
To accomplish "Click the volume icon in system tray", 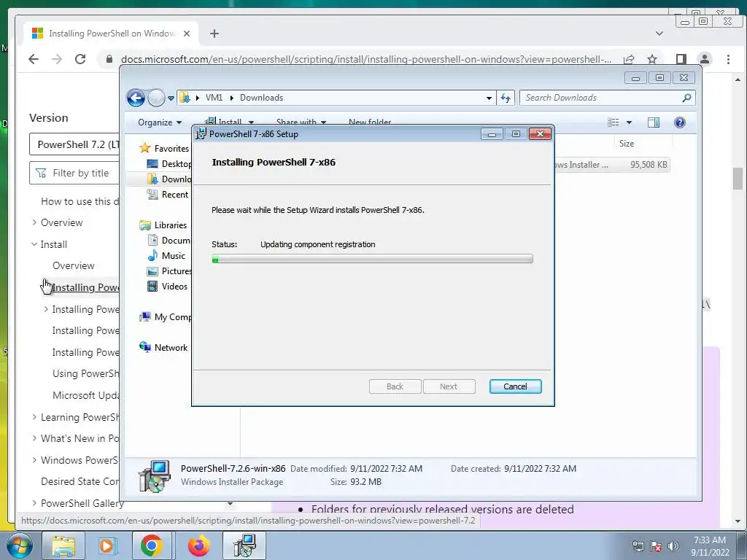I will pos(673,546).
